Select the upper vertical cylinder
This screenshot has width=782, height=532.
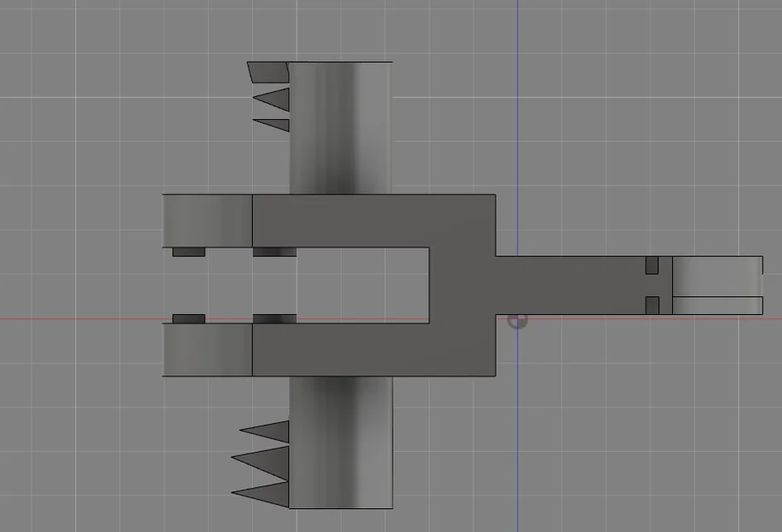[x=341, y=128]
